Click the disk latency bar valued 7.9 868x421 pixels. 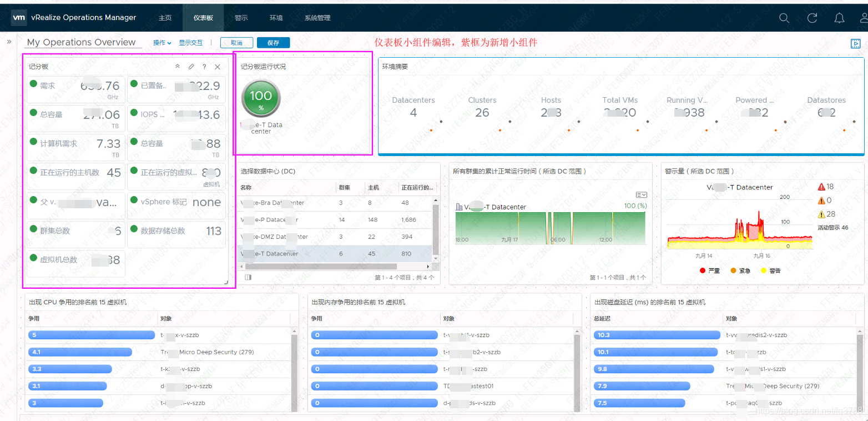pos(642,386)
